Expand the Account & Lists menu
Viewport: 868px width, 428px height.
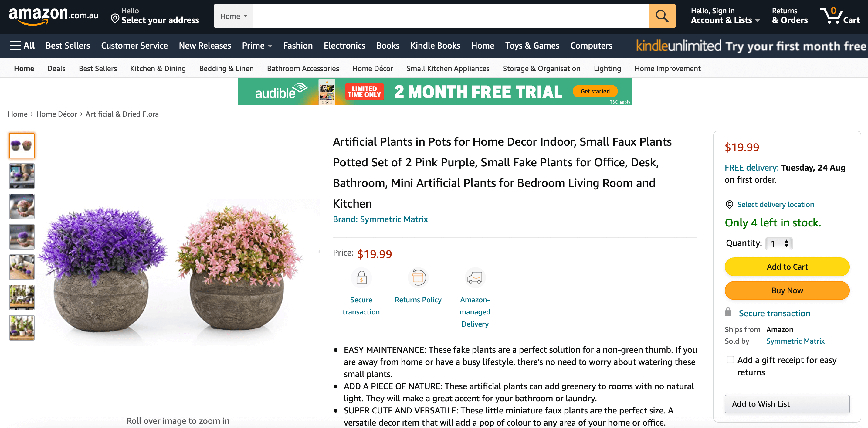click(725, 16)
